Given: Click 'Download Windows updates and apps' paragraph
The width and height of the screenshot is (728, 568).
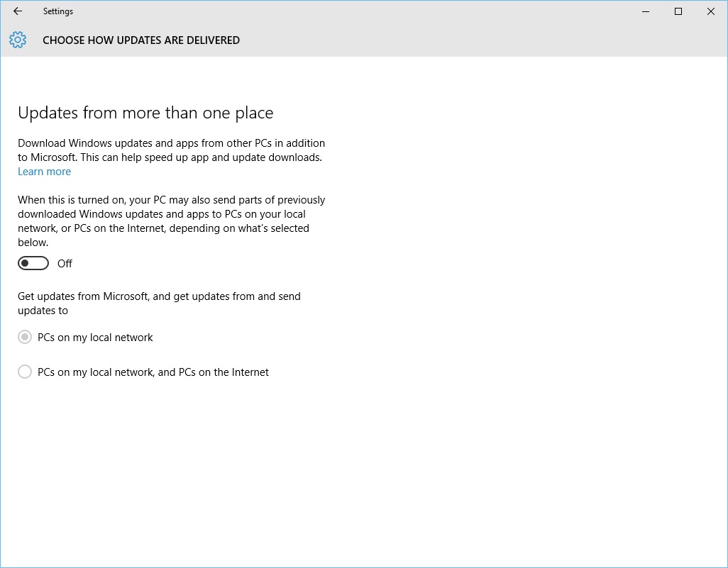Looking at the screenshot, I should pos(171,150).
